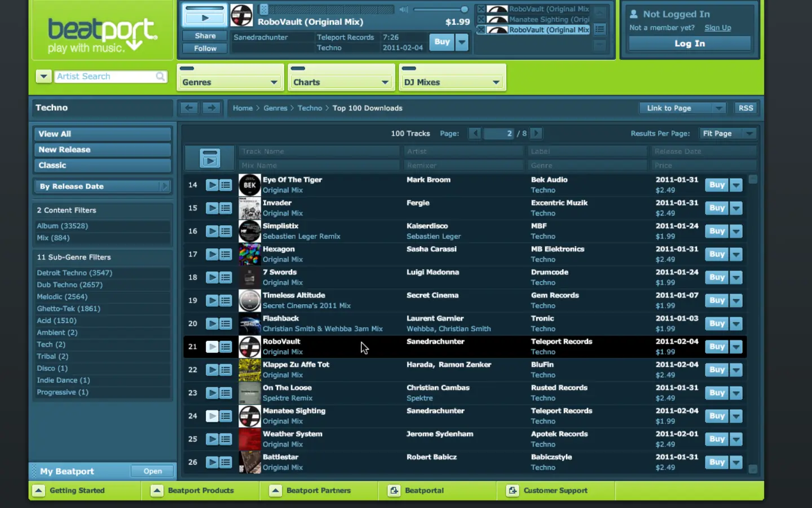This screenshot has width=812, height=508.
Task: Go to next results page arrow
Action: [536, 133]
